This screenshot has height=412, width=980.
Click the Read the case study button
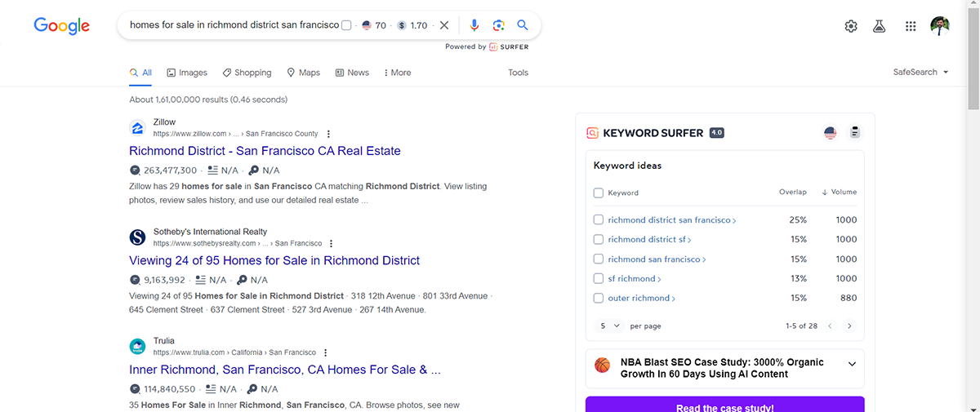click(724, 407)
